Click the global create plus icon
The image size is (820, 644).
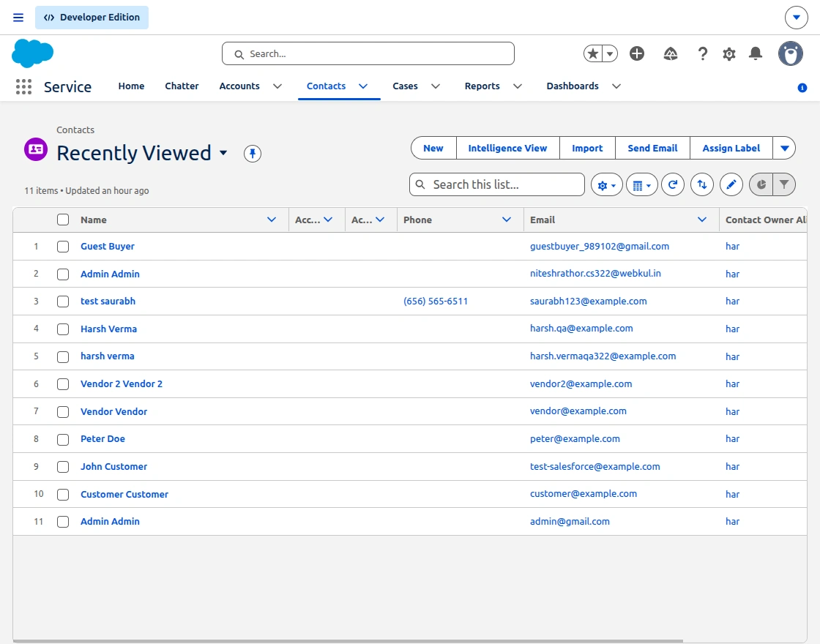(637, 53)
